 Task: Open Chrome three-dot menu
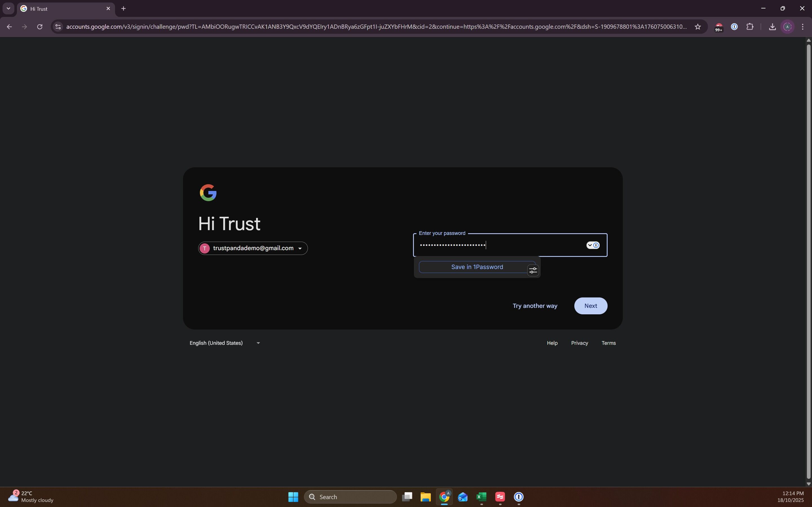(x=803, y=27)
